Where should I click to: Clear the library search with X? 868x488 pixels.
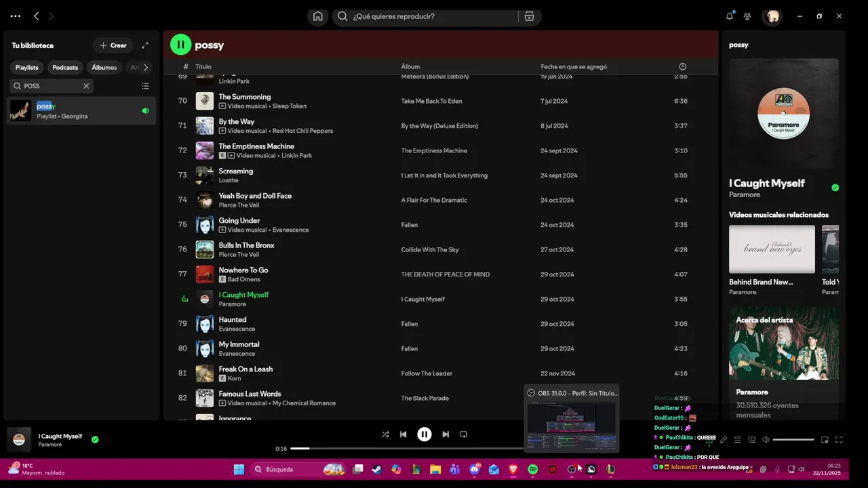86,86
